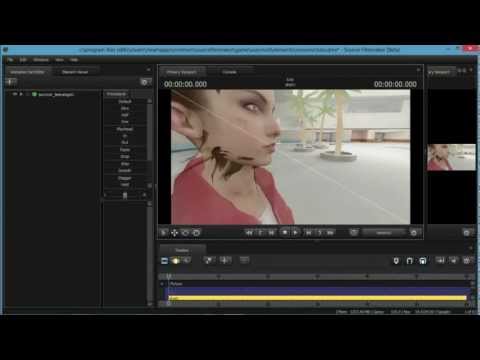This screenshot has width=480, height=360.
Task: Click the left viewport timecode display
Action: coord(185,84)
